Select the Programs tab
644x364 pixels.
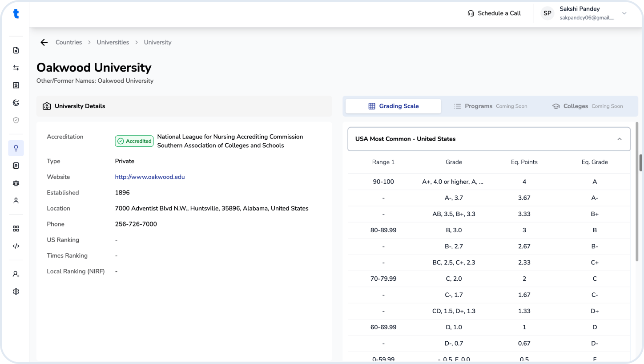tap(490, 106)
